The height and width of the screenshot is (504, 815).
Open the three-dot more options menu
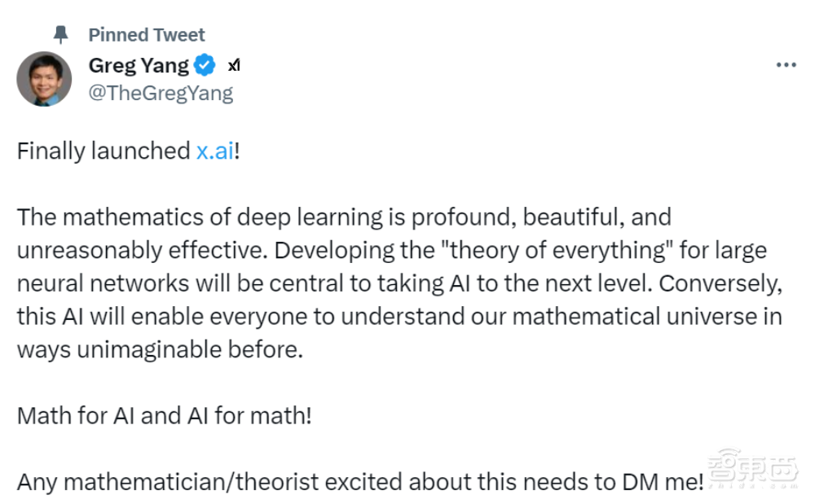[x=786, y=65]
